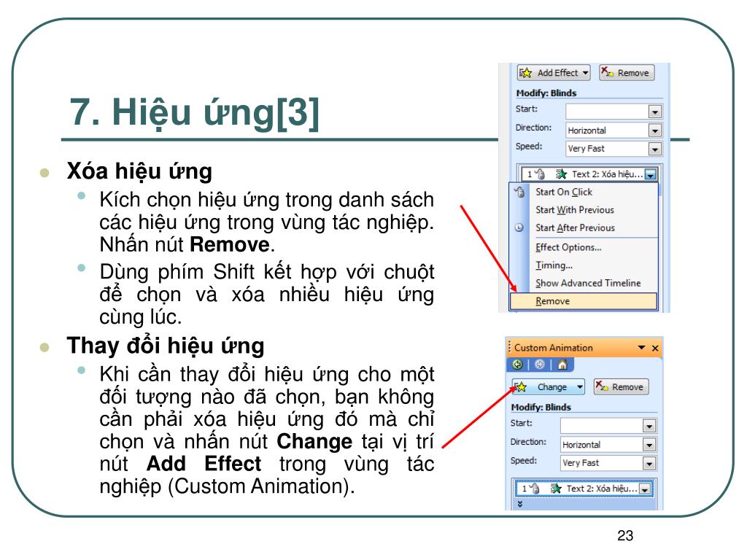Open Effect Options... from the context menu
The height and width of the screenshot is (560, 747).
coord(568,248)
